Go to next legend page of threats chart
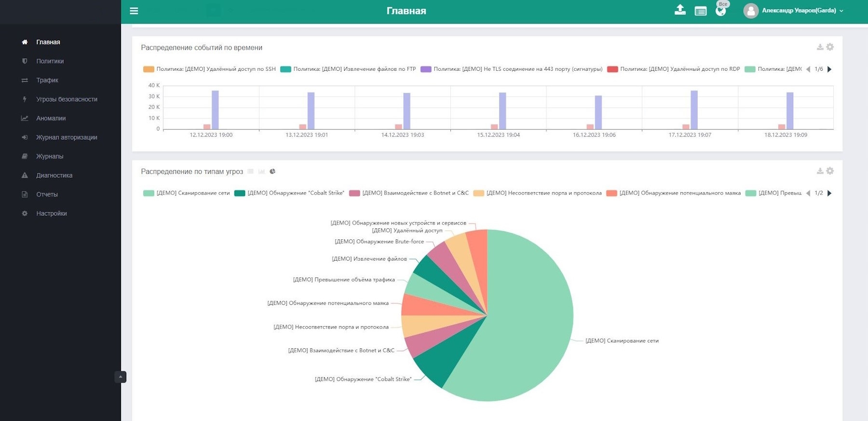Viewport: 868px width, 421px height. [x=829, y=193]
